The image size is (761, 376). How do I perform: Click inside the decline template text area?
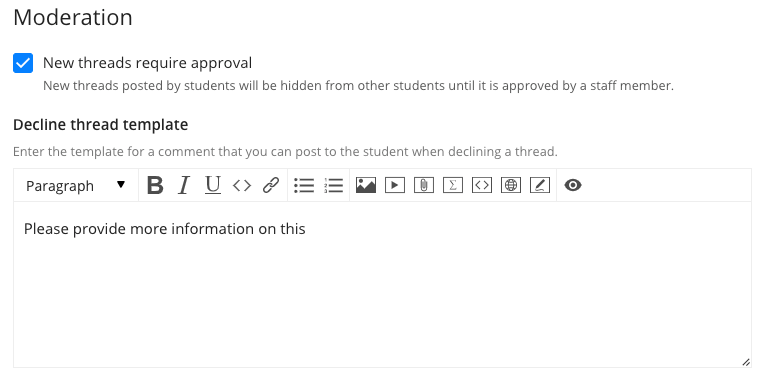tap(382, 284)
